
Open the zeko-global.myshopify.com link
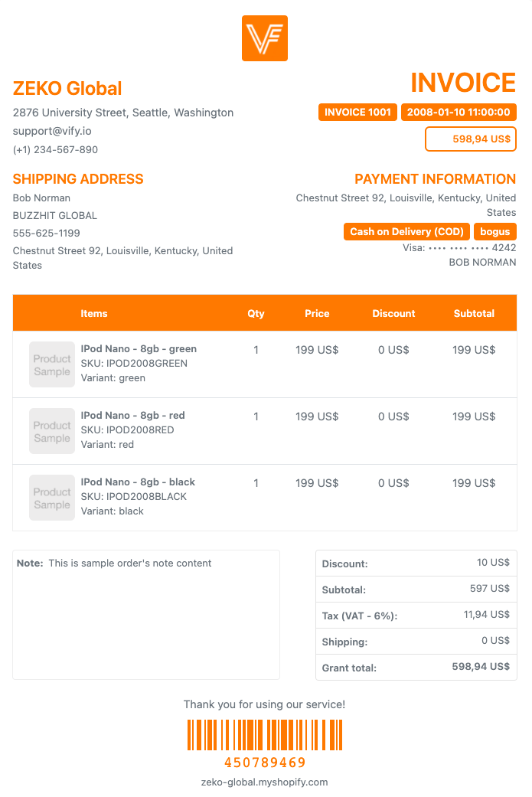265,782
